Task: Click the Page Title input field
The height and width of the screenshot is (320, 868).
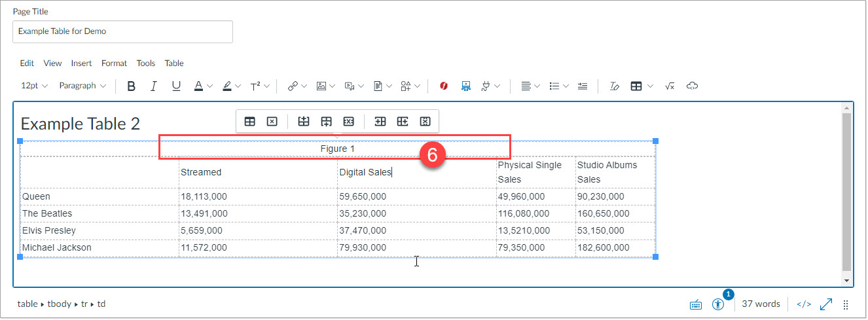Action: point(122,31)
